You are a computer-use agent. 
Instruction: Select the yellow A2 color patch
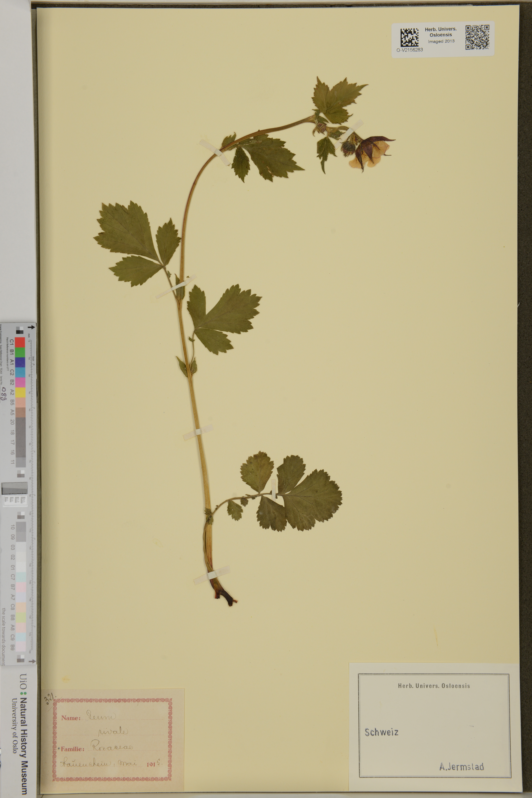(x=20, y=392)
